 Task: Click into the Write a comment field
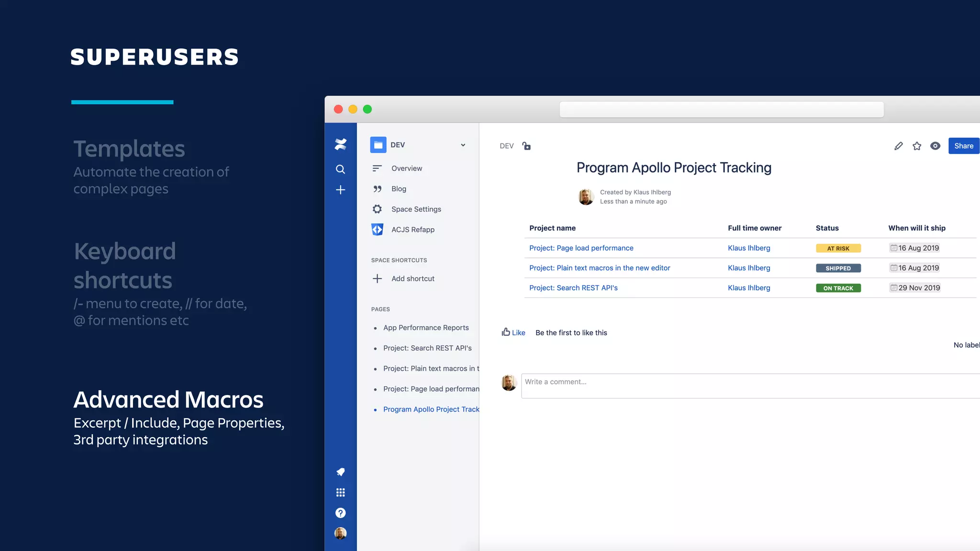point(750,386)
